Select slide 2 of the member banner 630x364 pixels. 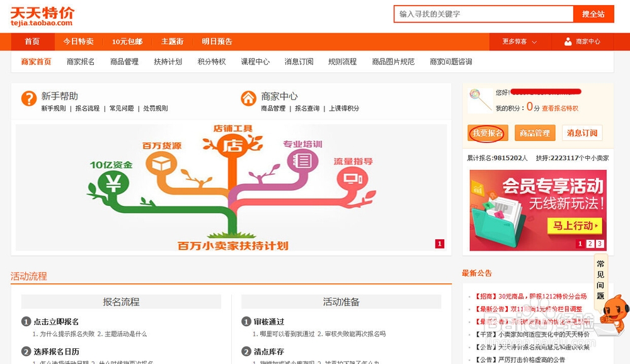[590, 244]
